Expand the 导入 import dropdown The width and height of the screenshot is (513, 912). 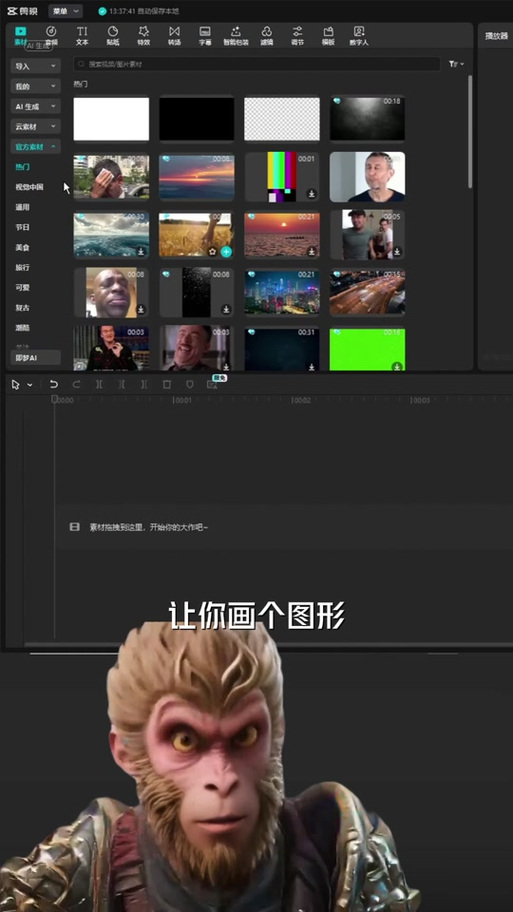coord(35,66)
